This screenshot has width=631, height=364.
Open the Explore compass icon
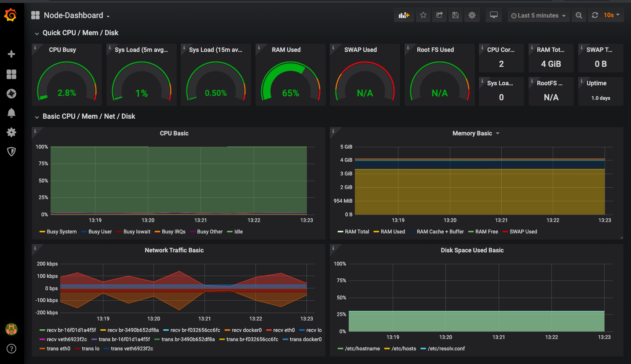[11, 93]
